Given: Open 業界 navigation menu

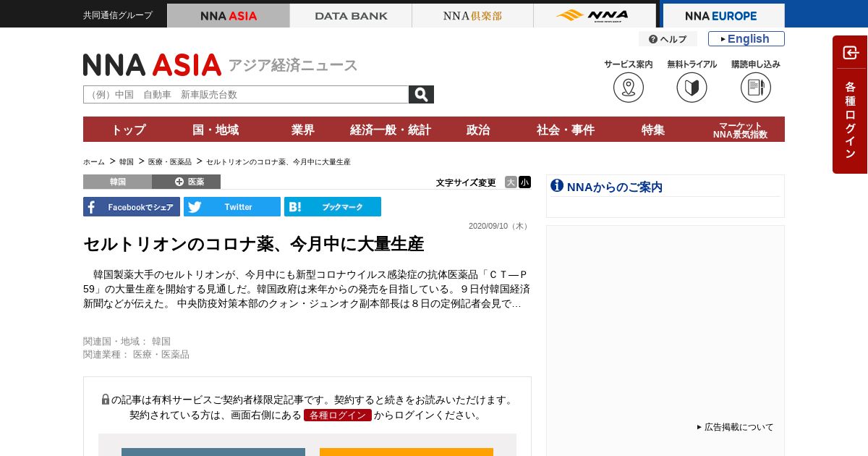Looking at the screenshot, I should tap(303, 130).
